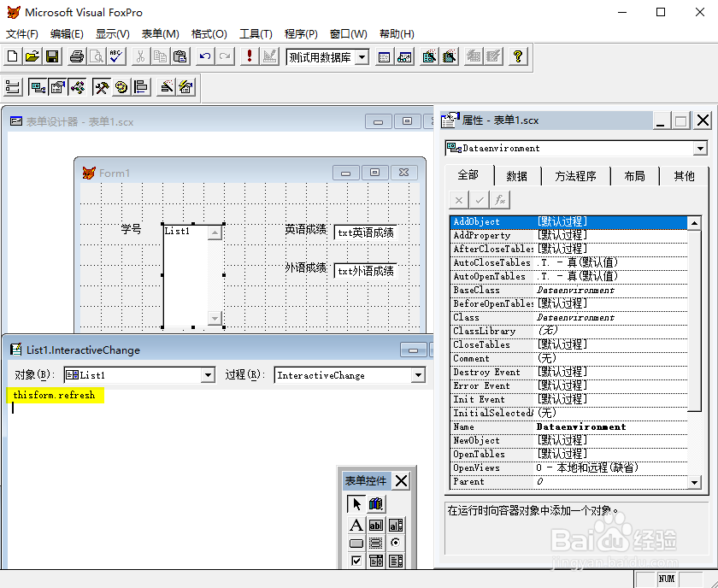This screenshot has width=718, height=588.
Task: Click the thisform.refresh code line
Action: coord(55,395)
